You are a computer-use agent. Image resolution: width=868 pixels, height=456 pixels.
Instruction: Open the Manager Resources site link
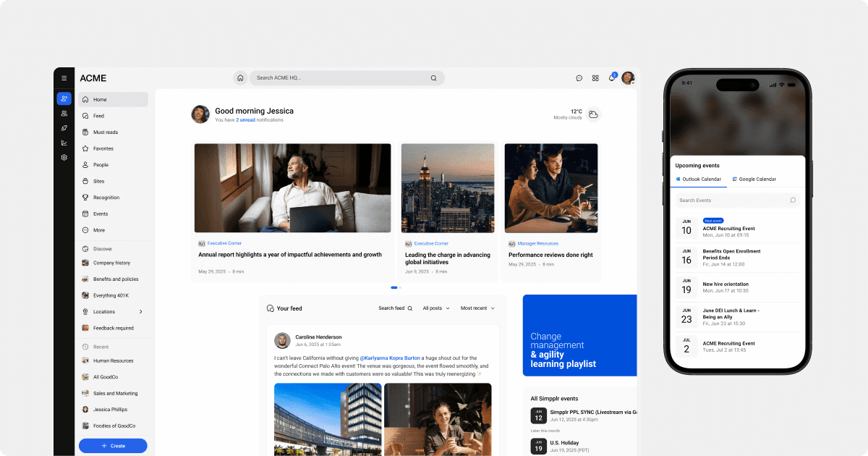point(537,244)
